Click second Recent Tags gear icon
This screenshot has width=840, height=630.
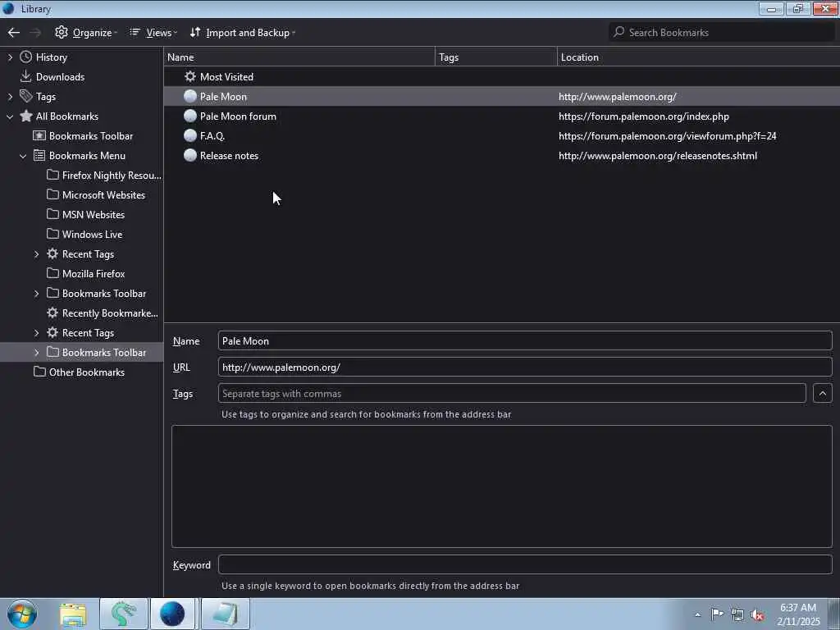point(52,332)
